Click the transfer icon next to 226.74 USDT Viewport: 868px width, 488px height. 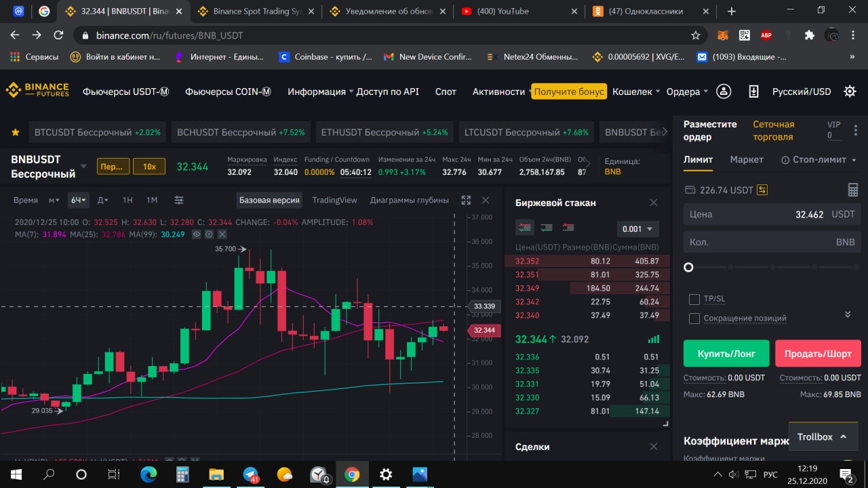point(762,190)
